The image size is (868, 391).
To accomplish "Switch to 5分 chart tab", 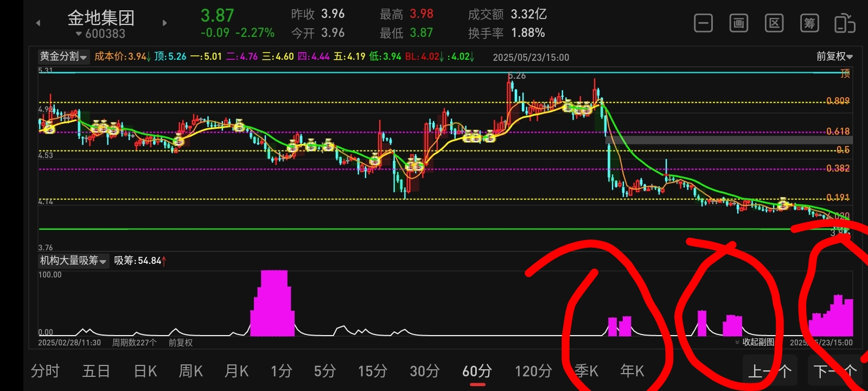I will [x=325, y=371].
